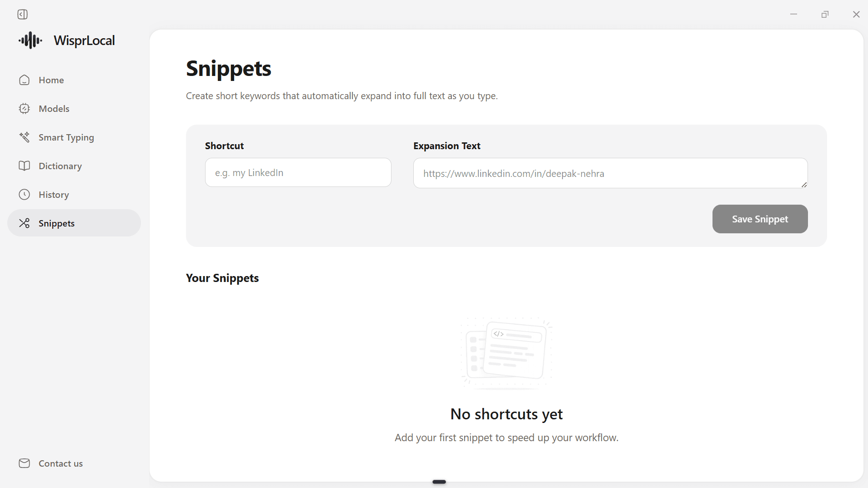Click the Models chip icon
The image size is (868, 488).
[25, 109]
